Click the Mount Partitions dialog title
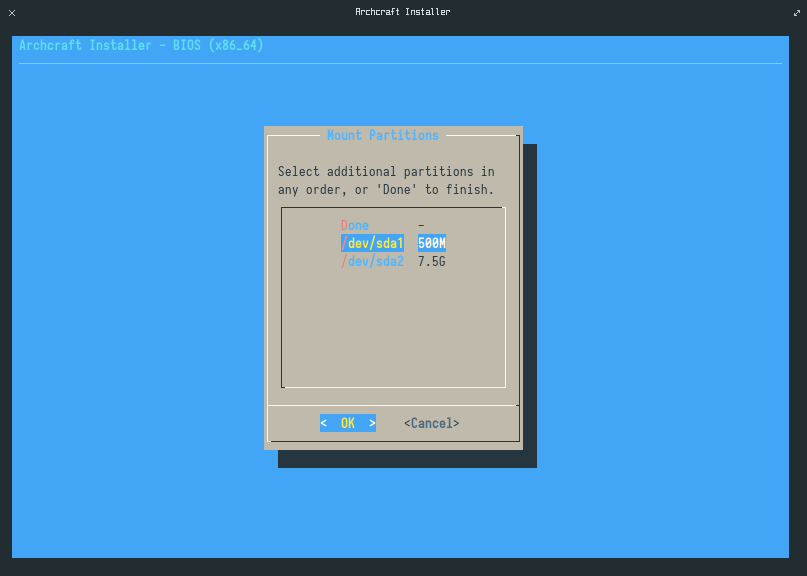The height and width of the screenshot is (576, 807). [x=382, y=135]
